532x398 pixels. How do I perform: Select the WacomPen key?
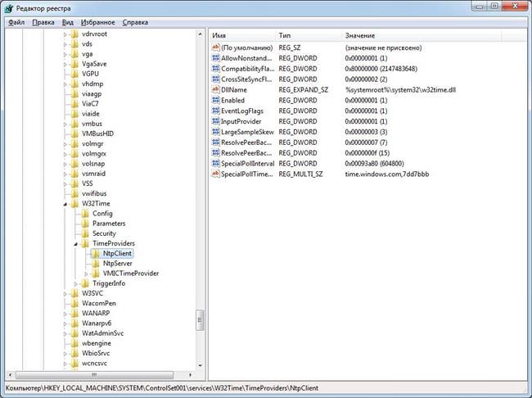click(x=99, y=303)
